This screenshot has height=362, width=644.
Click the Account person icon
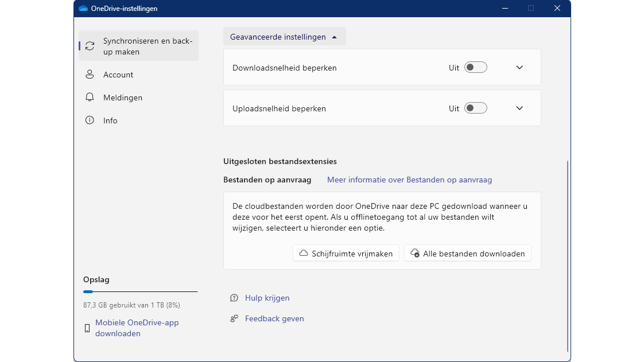[x=90, y=75]
